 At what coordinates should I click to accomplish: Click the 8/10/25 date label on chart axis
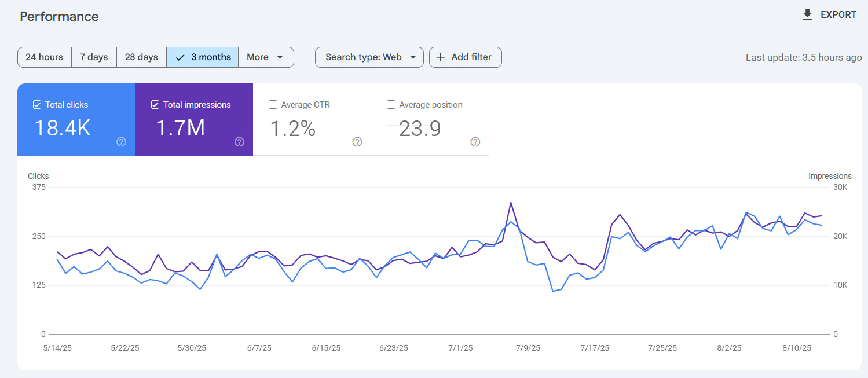[x=797, y=348]
